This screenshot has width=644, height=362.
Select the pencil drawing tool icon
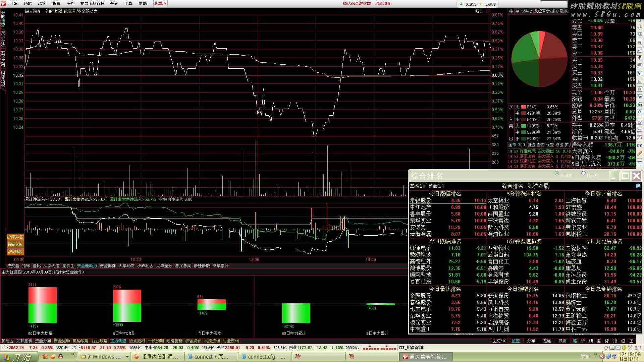pyautogui.click(x=640, y=153)
